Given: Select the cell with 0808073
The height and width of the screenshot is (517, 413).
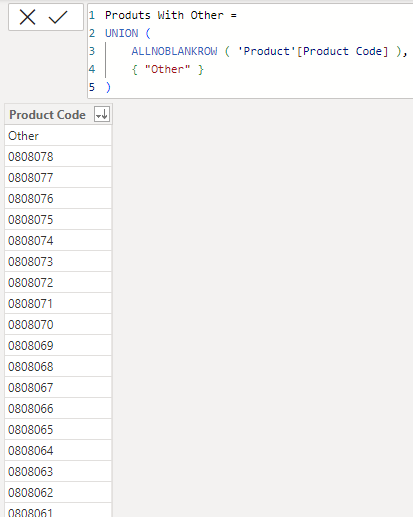Looking at the screenshot, I should click(x=58, y=262).
